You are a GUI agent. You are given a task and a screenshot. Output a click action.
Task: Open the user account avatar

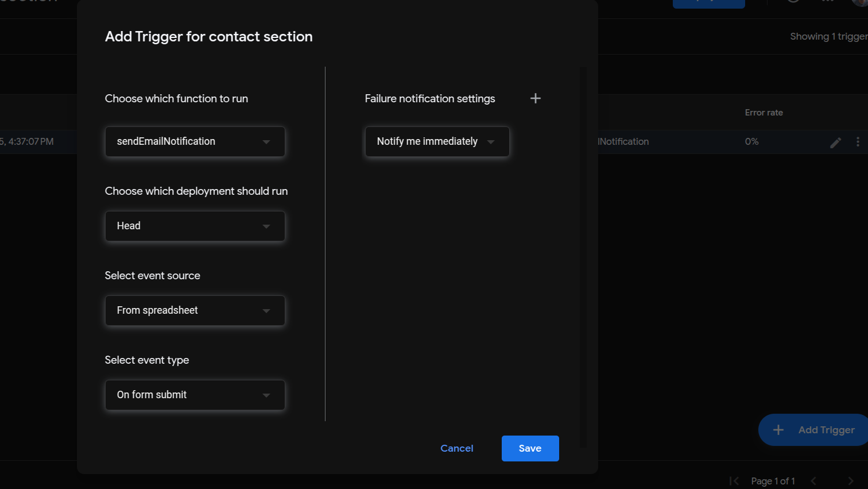[860, 2]
